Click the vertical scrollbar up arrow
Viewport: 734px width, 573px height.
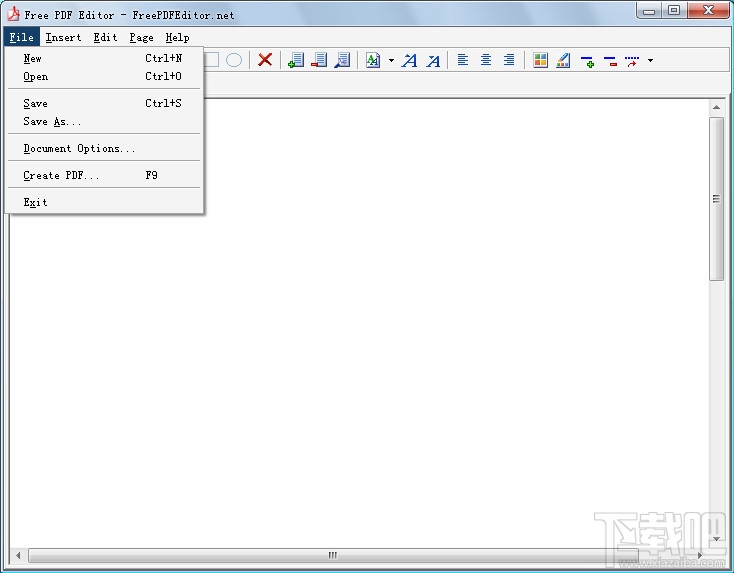pyautogui.click(x=716, y=107)
